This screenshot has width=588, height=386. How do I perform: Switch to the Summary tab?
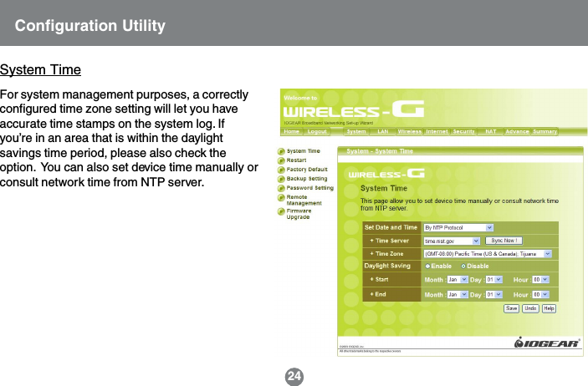click(545, 131)
